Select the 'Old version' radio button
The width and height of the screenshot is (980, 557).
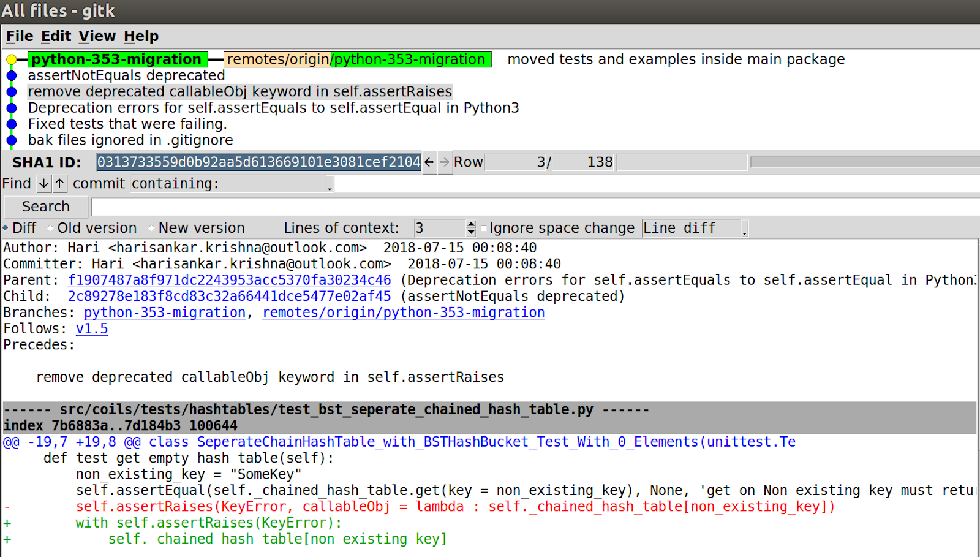[x=51, y=227]
